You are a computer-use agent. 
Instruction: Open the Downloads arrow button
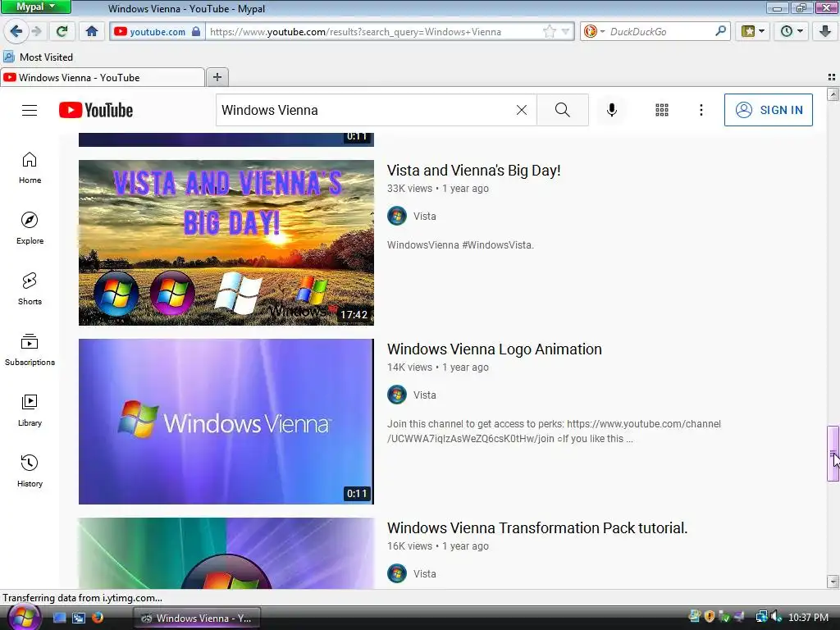(x=825, y=31)
